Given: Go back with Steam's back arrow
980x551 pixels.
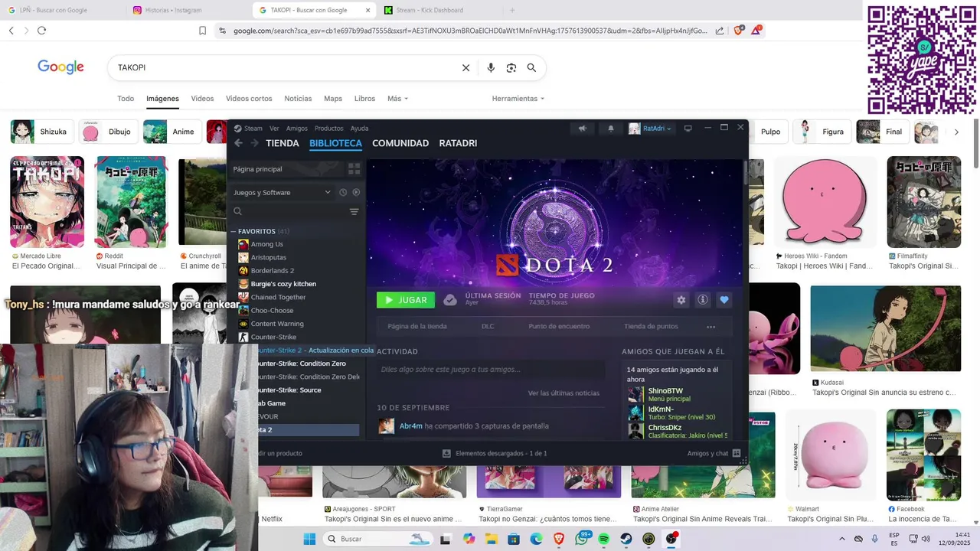Looking at the screenshot, I should (x=238, y=143).
